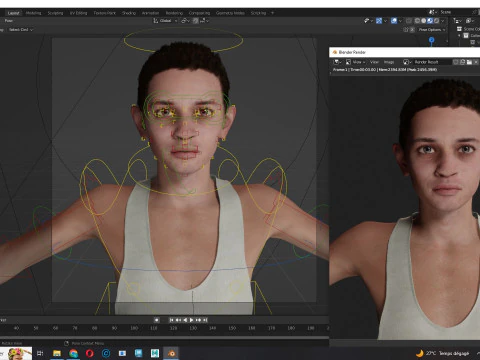The width and height of the screenshot is (480, 360).
Task: Jump to the next keyframe
Action: pos(198,320)
